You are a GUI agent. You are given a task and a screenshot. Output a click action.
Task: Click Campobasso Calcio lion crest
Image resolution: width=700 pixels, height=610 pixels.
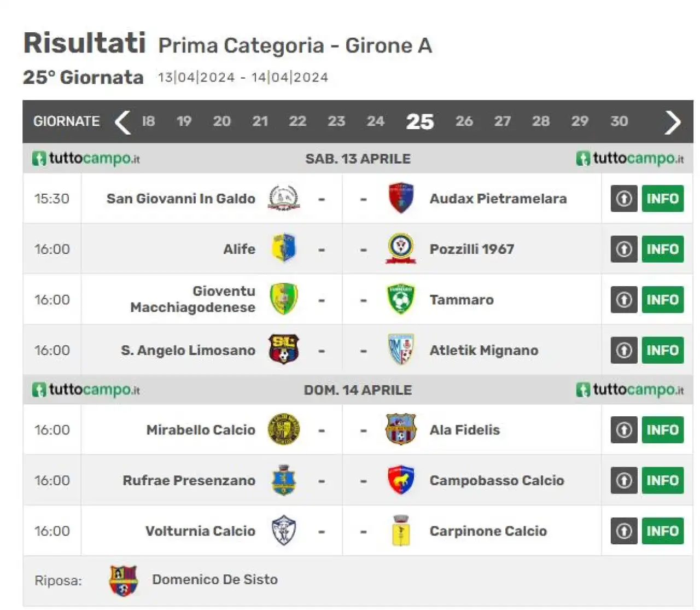pos(401,480)
